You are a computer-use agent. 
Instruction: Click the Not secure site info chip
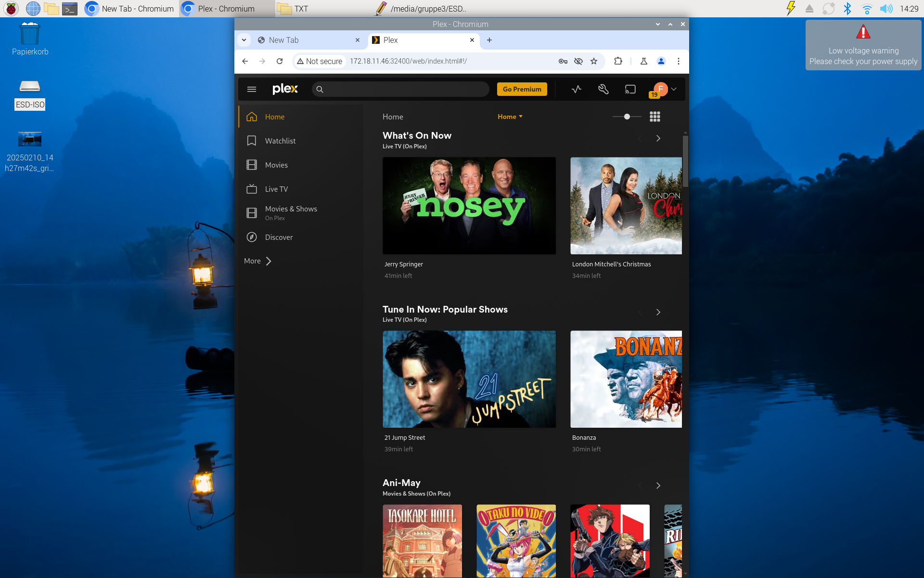[320, 61]
